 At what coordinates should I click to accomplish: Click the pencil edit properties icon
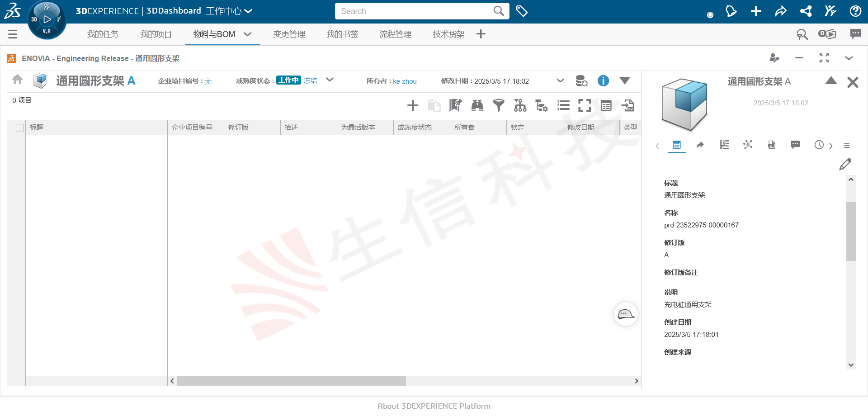point(845,165)
